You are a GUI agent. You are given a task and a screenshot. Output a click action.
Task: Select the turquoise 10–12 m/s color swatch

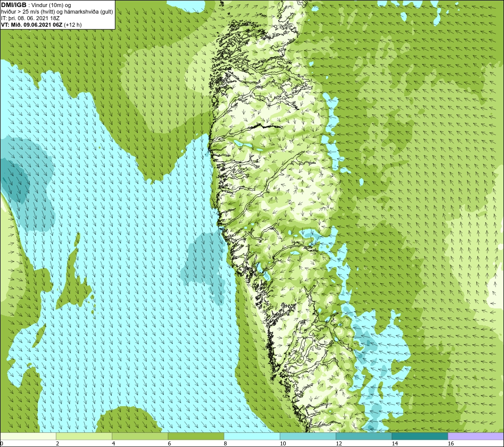(x=308, y=436)
